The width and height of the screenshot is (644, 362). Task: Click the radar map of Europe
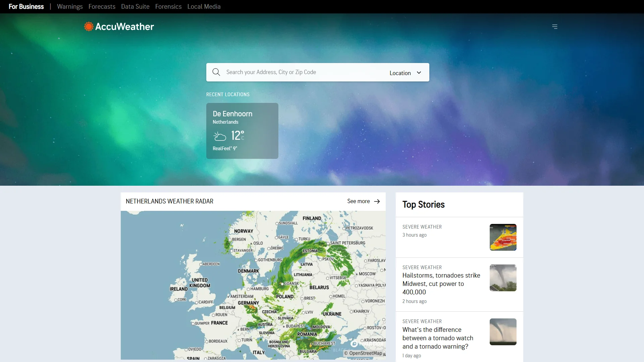pos(253,285)
